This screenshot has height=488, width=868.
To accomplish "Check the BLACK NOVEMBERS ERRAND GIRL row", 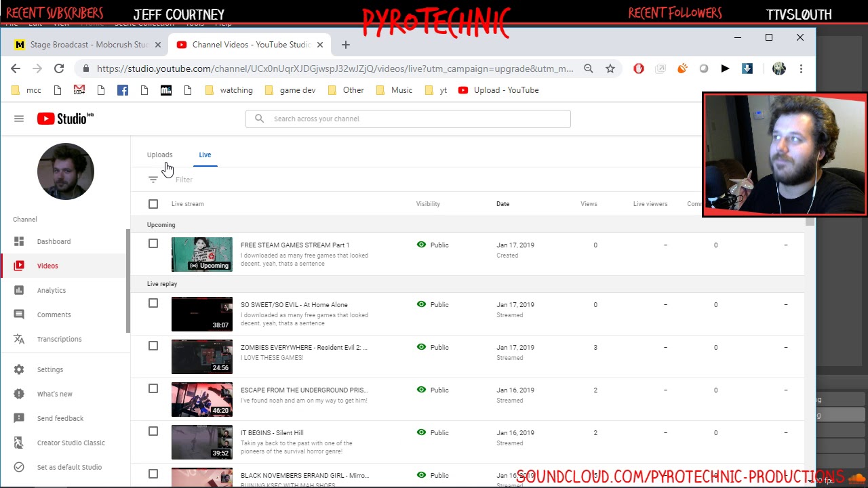I will pyautogui.click(x=153, y=474).
